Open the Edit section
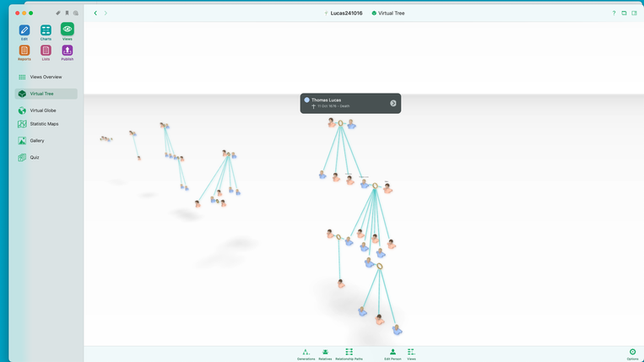Screen dimensions: 644x362 point(24,32)
